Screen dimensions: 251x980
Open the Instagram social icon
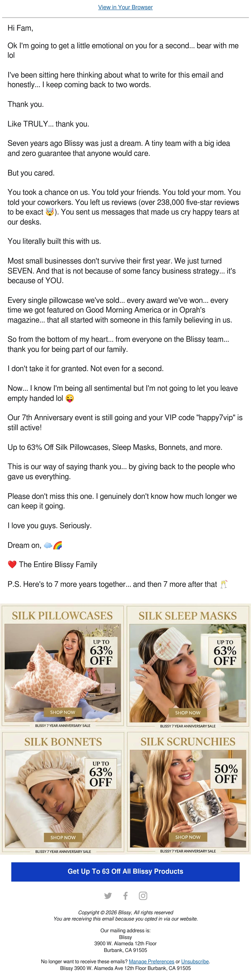click(143, 896)
